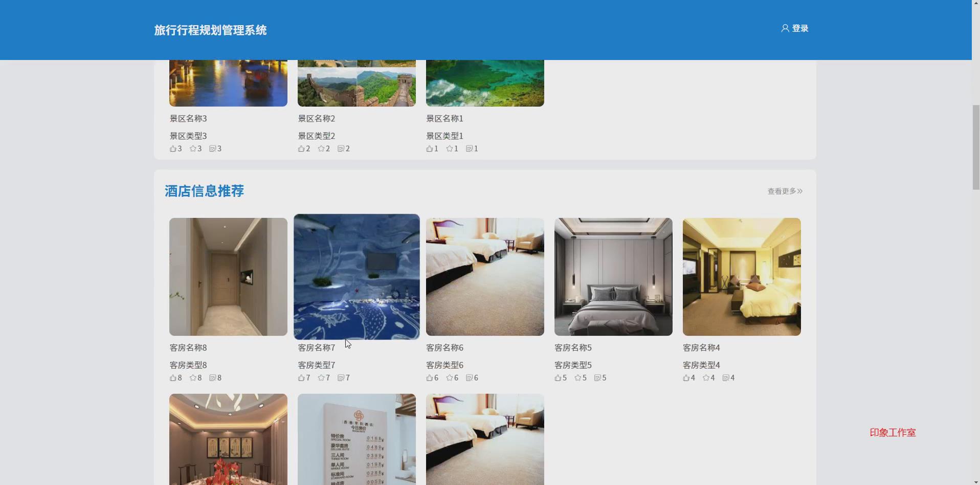The image size is (980, 485).
Task: Open the 景区名称3 night river photo
Action: tap(228, 83)
